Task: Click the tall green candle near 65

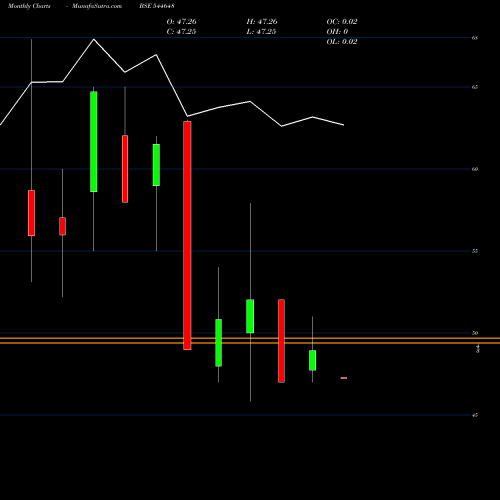Action: [x=94, y=141]
